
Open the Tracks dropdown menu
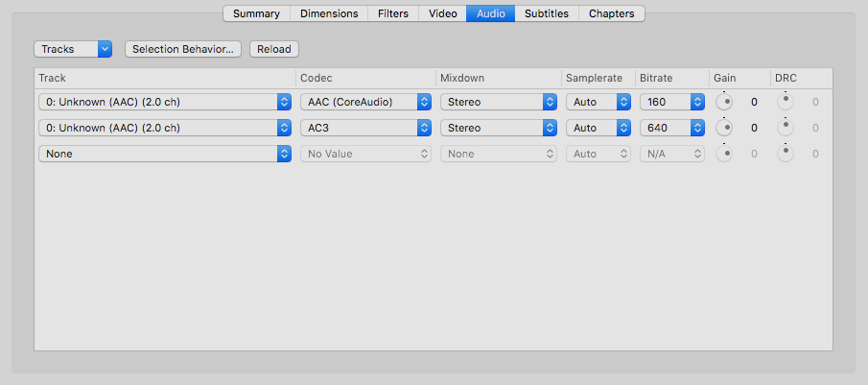(x=73, y=49)
